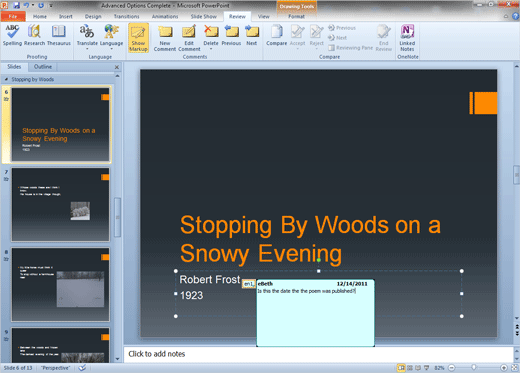Open the Undo history dropdown arrow
Viewport: 520px width, 373px height.
pyautogui.click(x=33, y=6)
